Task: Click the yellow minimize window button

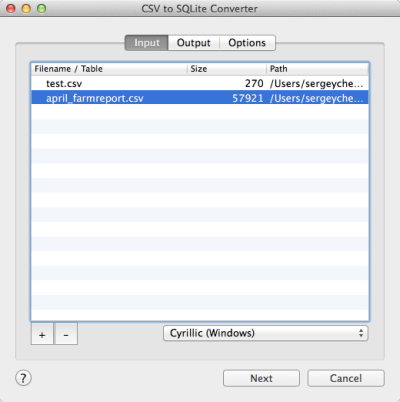Action: click(x=26, y=8)
